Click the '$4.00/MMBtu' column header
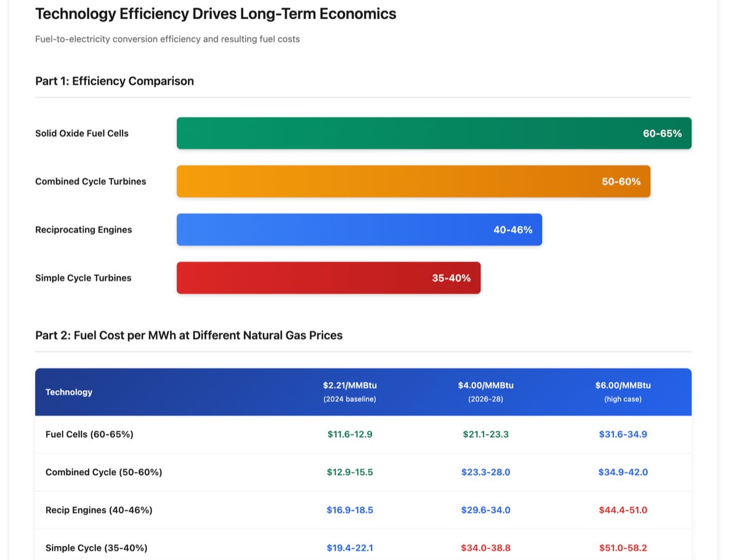This screenshot has width=739, height=560. click(486, 385)
